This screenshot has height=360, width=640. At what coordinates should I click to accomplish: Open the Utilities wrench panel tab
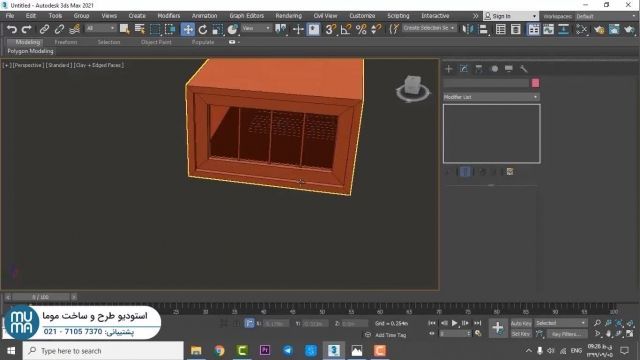(524, 69)
